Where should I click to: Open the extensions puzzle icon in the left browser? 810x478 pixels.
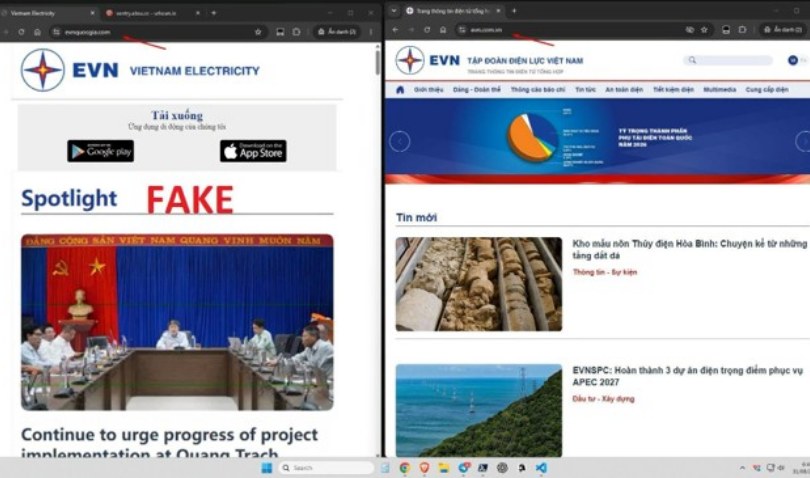pyautogui.click(x=297, y=32)
